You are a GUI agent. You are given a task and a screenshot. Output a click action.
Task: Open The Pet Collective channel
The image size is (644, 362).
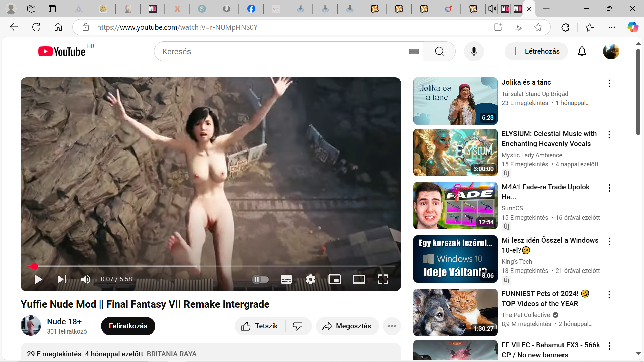tap(526, 315)
